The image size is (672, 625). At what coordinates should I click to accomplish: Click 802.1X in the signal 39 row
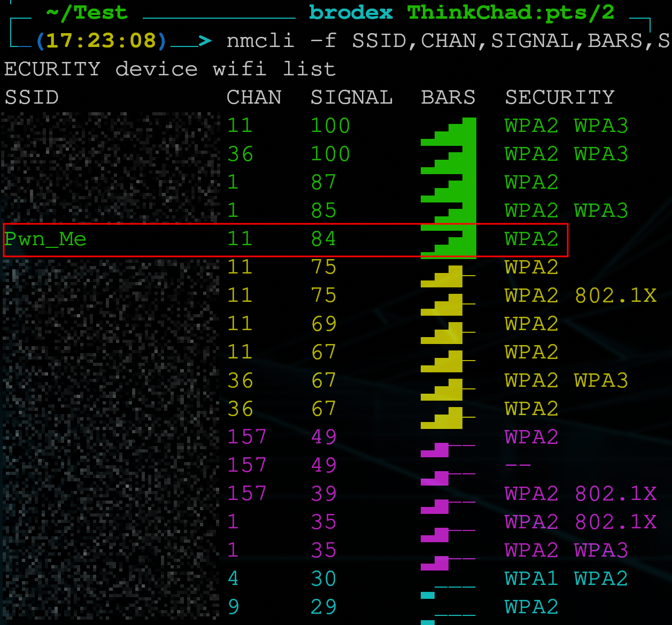point(615,494)
